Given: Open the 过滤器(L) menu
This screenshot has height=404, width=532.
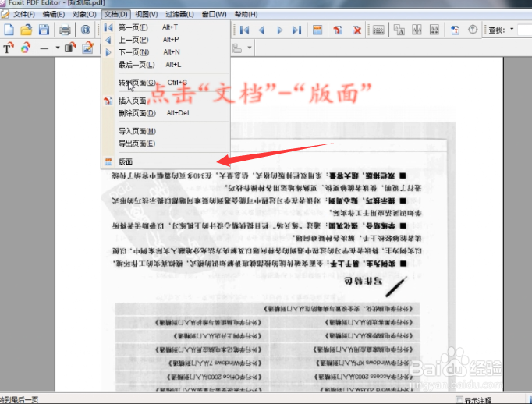Looking at the screenshot, I should 179,14.
